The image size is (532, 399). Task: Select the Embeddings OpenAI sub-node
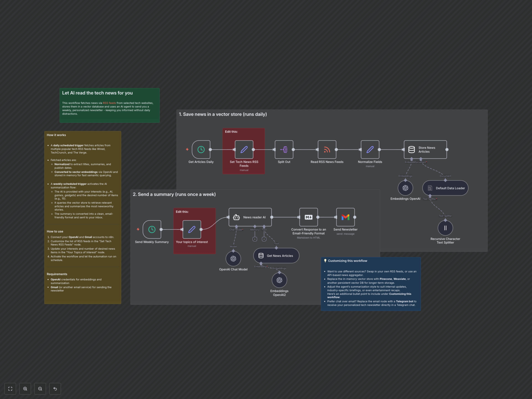click(x=405, y=188)
